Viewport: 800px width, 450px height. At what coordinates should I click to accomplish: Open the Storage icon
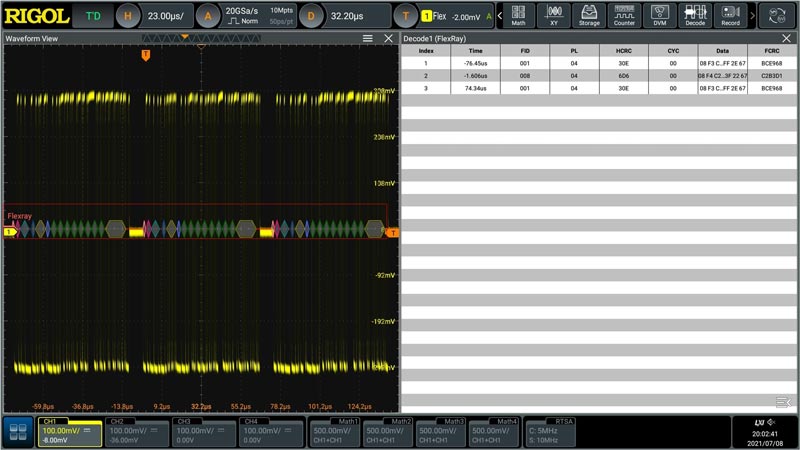tap(589, 16)
